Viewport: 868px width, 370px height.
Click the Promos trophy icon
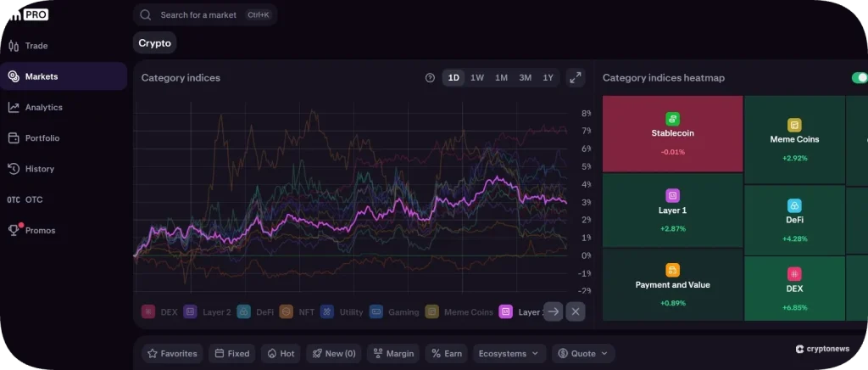pyautogui.click(x=14, y=231)
